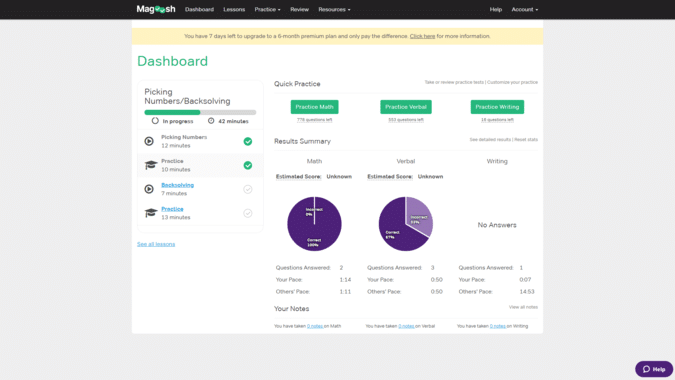Open 'Take or review practice tests' link
Image resolution: width=675 pixels, height=380 pixels.
tap(454, 82)
